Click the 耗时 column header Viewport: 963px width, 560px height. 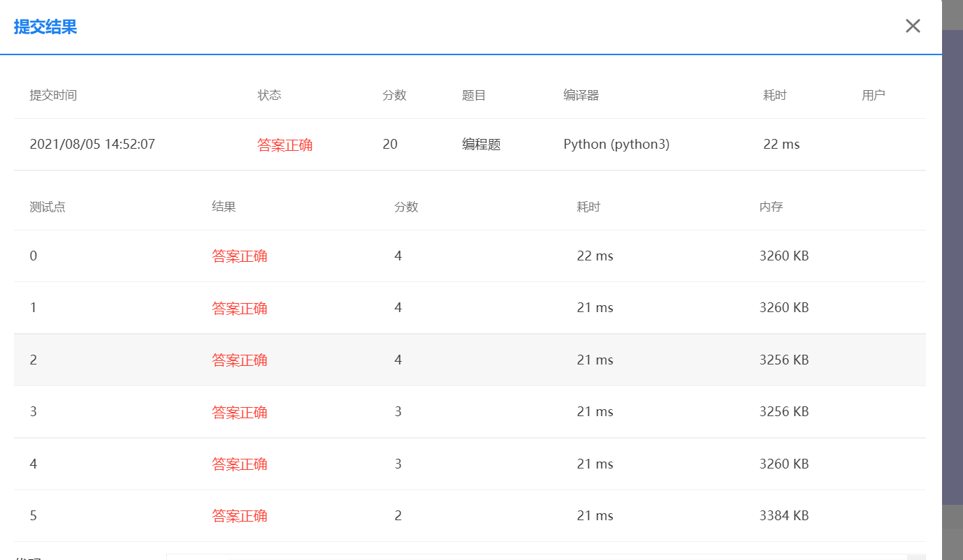tap(774, 95)
